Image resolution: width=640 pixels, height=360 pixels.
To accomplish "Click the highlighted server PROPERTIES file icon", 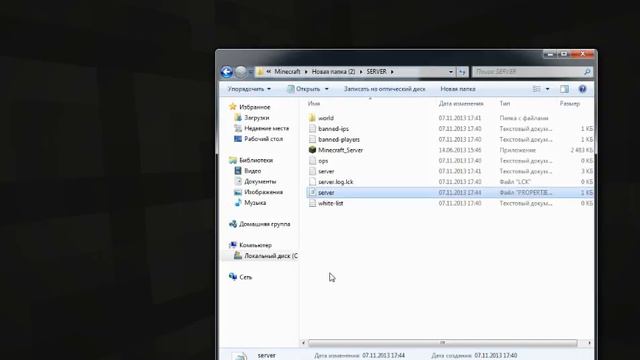I will pyautogui.click(x=312, y=192).
